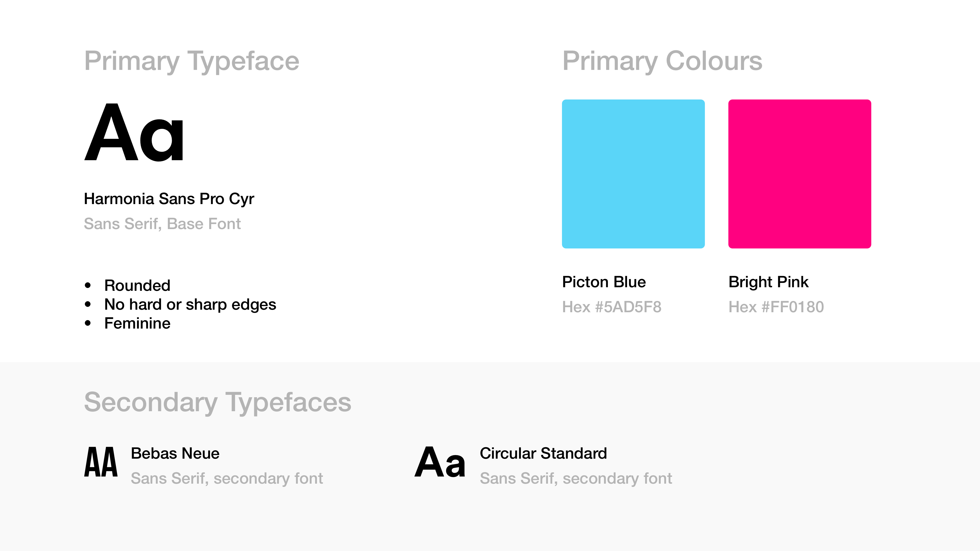The image size is (980, 551).
Task: Click the large Harmonia Sans 'Aa' specimen
Action: (x=134, y=132)
